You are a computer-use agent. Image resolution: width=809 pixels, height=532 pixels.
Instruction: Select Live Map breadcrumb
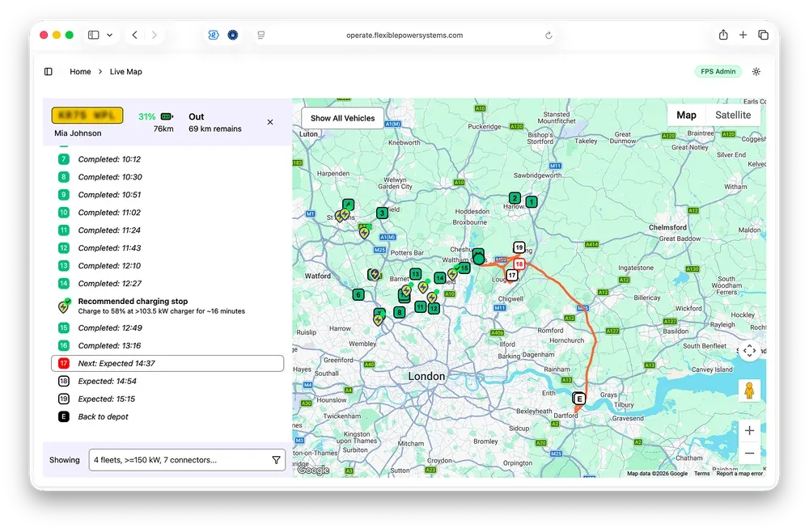pyautogui.click(x=126, y=72)
